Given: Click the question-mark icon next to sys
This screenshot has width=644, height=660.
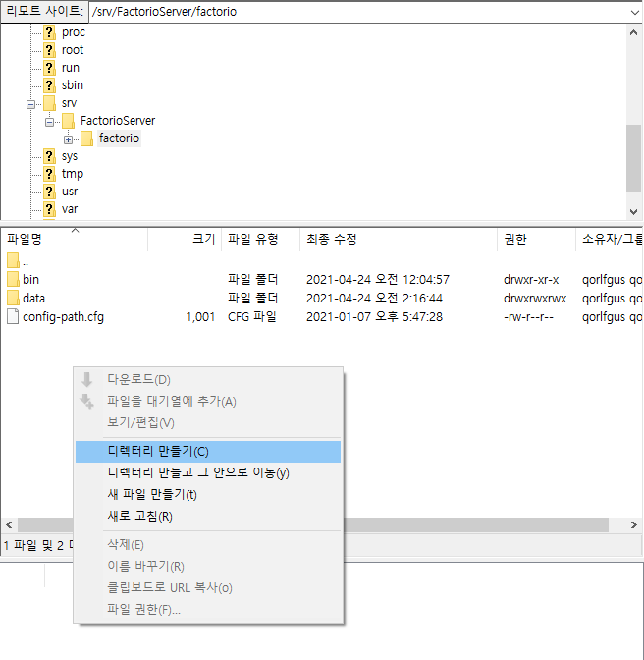Looking at the screenshot, I should coord(49,156).
